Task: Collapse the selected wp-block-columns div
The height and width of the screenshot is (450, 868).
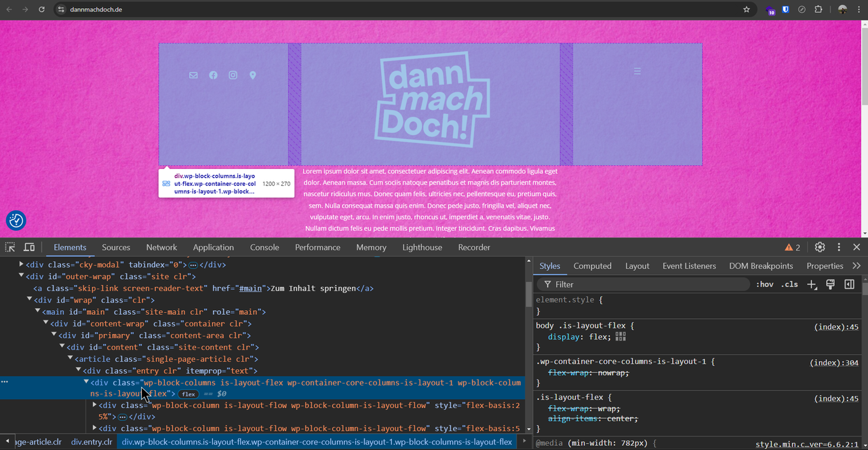Action: coord(86,382)
